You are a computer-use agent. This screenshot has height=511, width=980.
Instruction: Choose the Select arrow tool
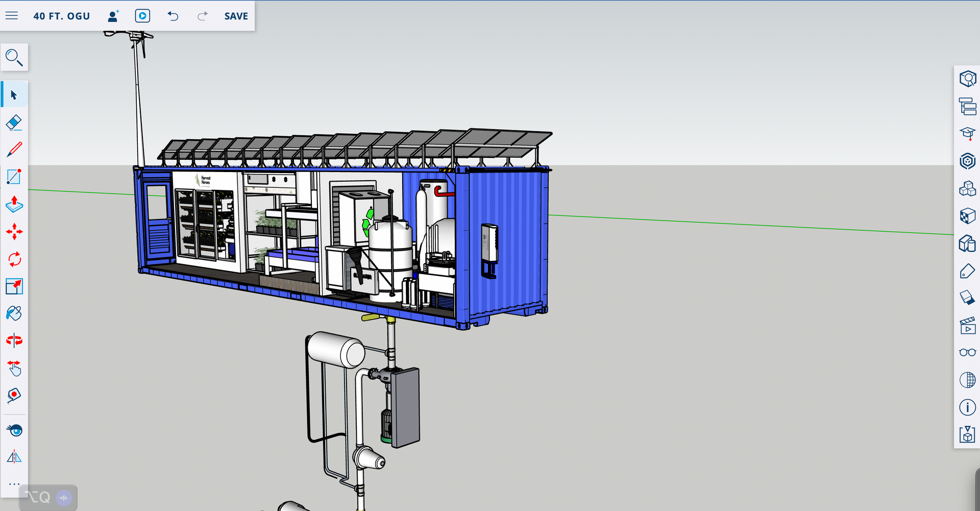pos(14,95)
